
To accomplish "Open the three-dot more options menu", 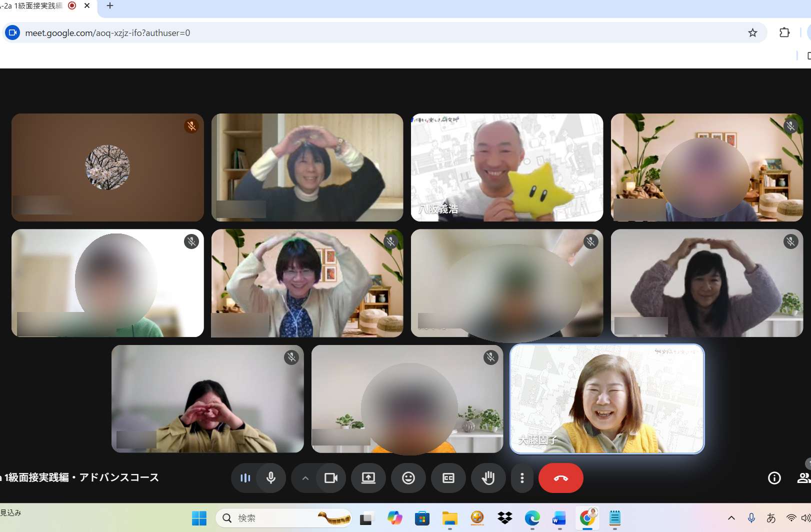I will tap(522, 478).
